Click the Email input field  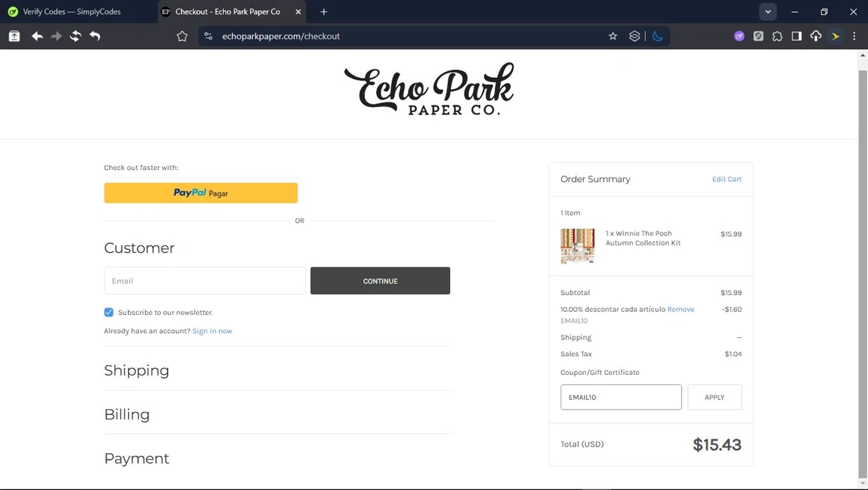(205, 281)
